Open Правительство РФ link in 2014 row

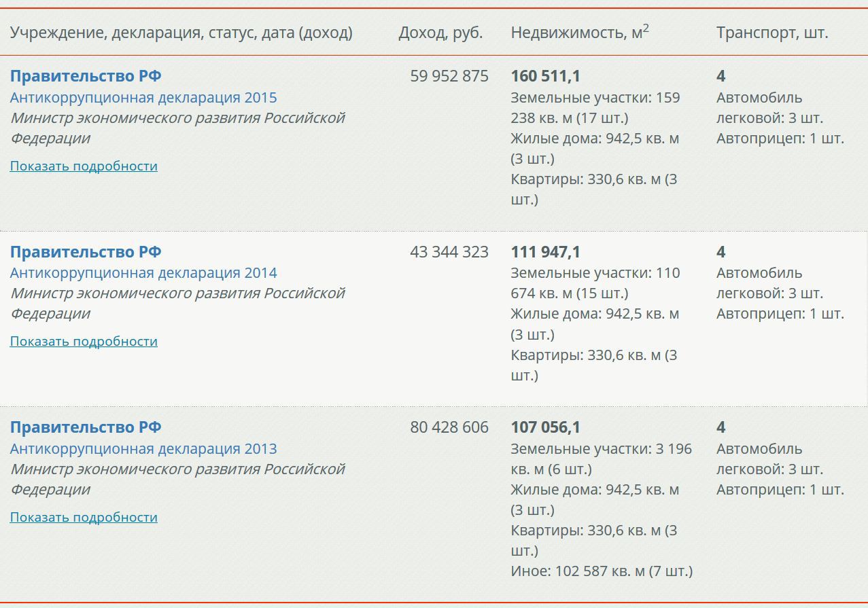tap(86, 252)
